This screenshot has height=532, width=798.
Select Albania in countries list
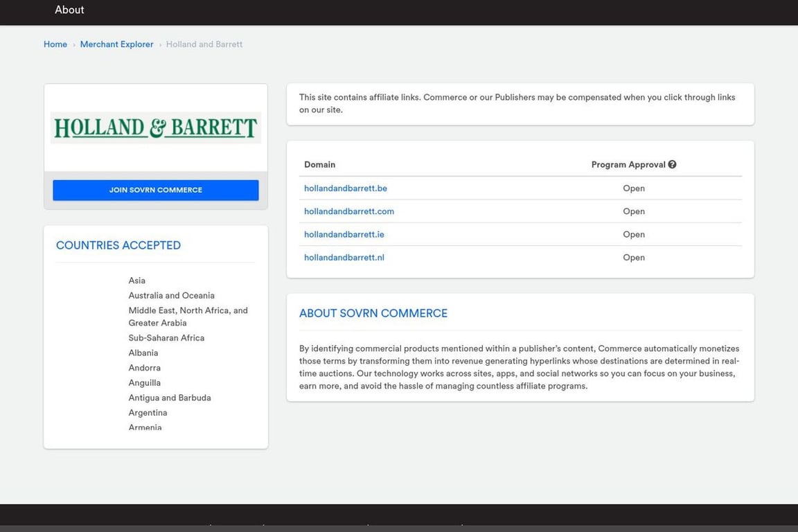pyautogui.click(x=143, y=353)
